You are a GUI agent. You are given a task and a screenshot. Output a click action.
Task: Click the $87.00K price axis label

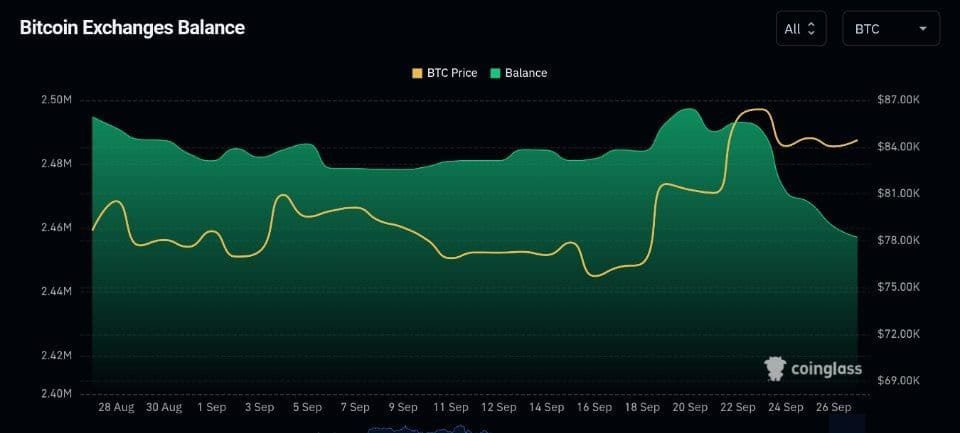pyautogui.click(x=898, y=99)
